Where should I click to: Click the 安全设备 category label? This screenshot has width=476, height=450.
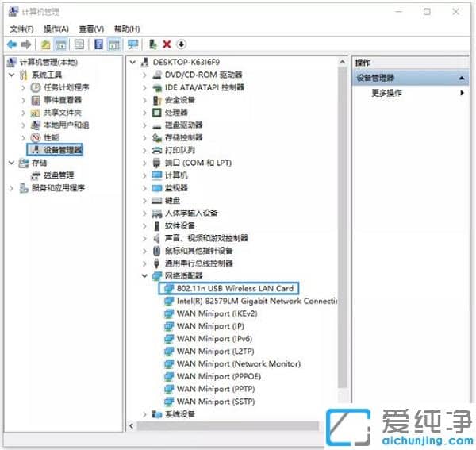(180, 100)
